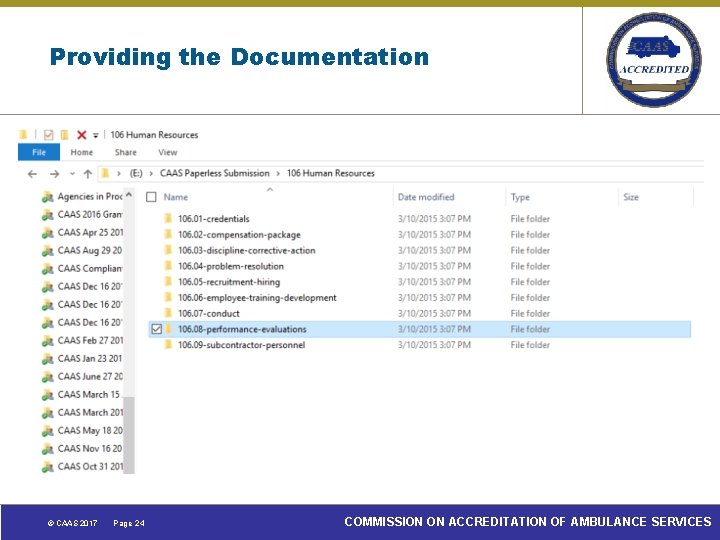Open the Customize Quick Access Toolbar dropdown

point(96,135)
